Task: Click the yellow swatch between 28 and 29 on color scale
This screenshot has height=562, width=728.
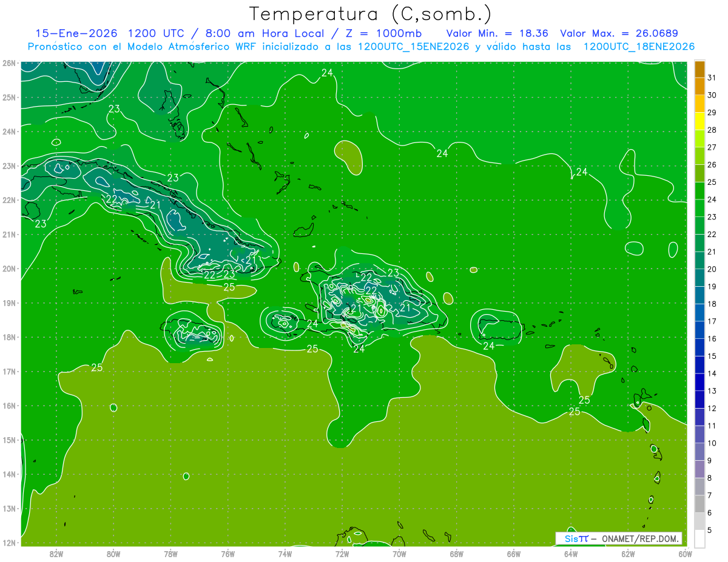Action: (x=699, y=121)
